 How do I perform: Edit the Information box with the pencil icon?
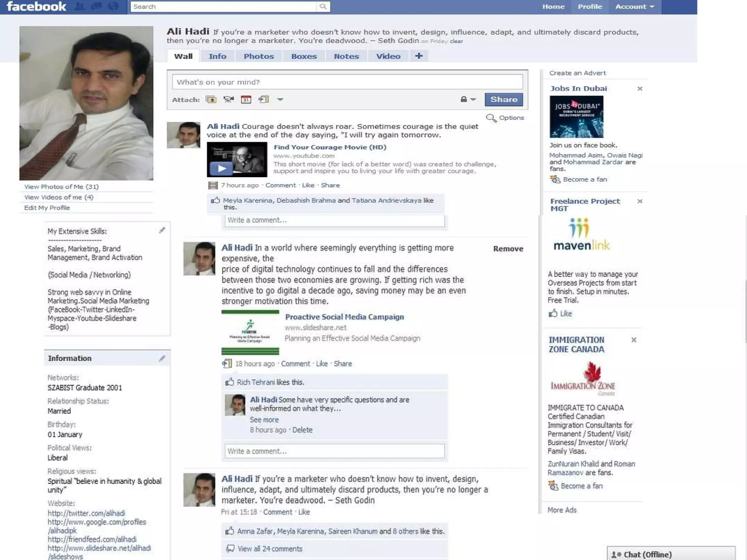[x=162, y=358]
